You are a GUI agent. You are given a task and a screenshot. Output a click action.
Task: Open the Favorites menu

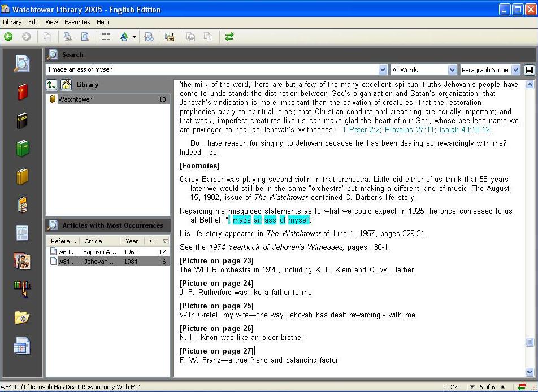click(77, 22)
